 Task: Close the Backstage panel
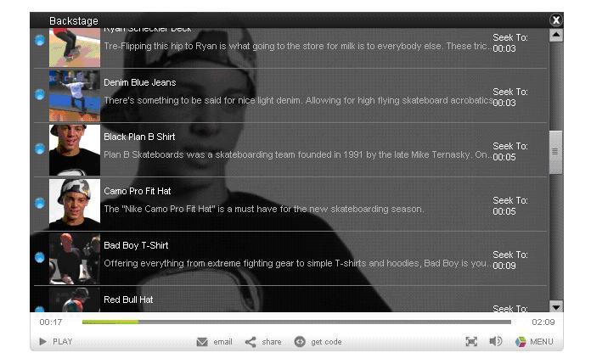(555, 20)
